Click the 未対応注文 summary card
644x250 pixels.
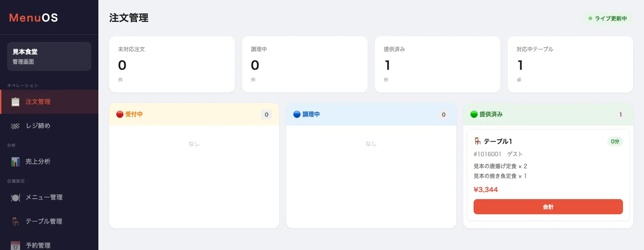click(172, 64)
